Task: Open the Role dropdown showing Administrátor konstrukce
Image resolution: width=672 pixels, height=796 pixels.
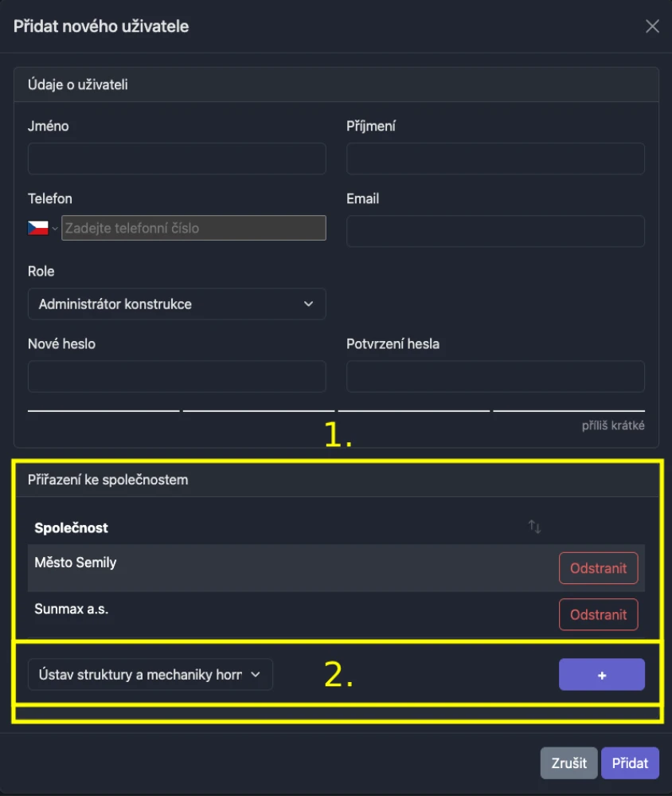Action: coord(177,304)
